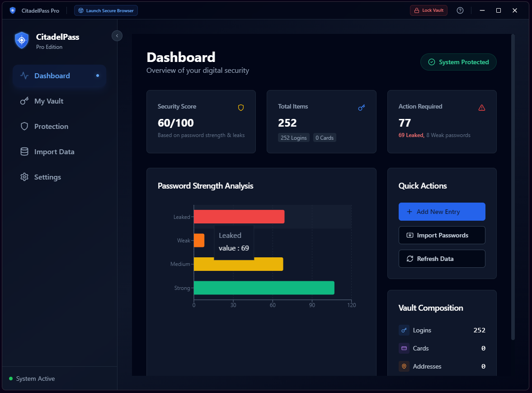Click the Add New Entry button
Image resolution: width=532 pixels, height=393 pixels.
(442, 211)
